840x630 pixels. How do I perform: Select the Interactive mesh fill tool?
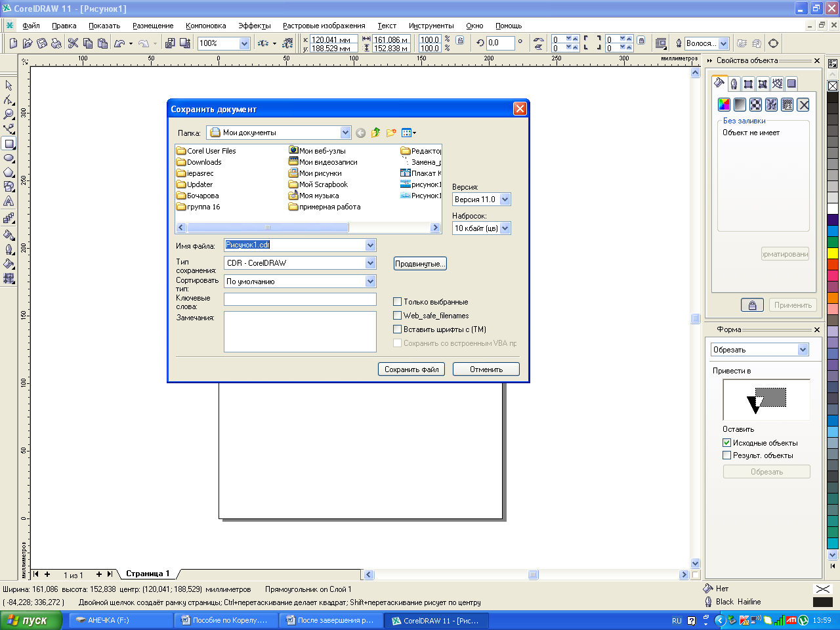9,278
